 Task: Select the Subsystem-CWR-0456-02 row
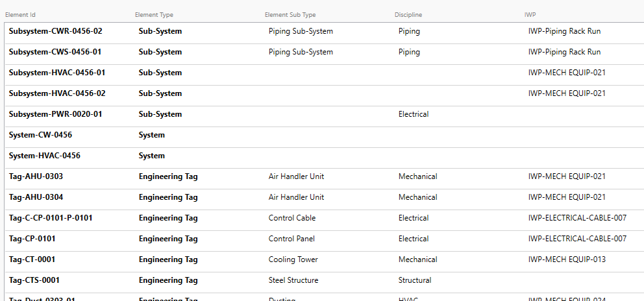click(x=55, y=31)
